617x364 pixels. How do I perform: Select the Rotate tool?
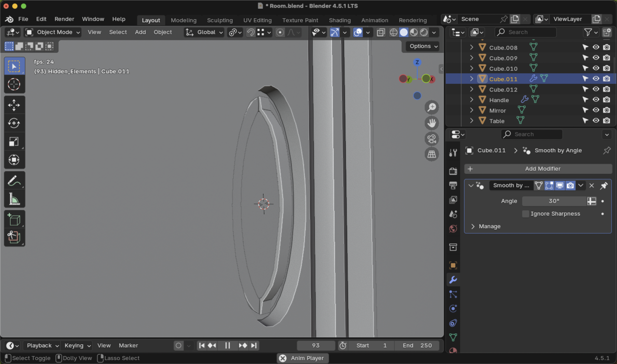click(x=14, y=123)
